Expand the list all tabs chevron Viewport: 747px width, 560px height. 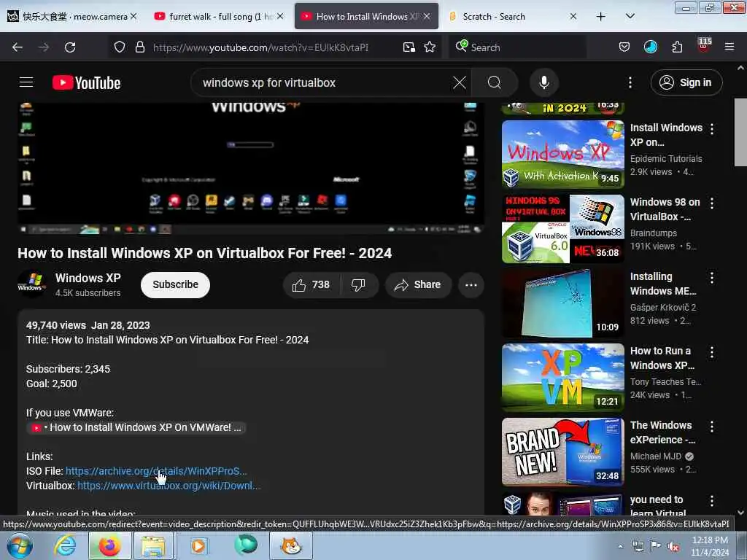(630, 16)
